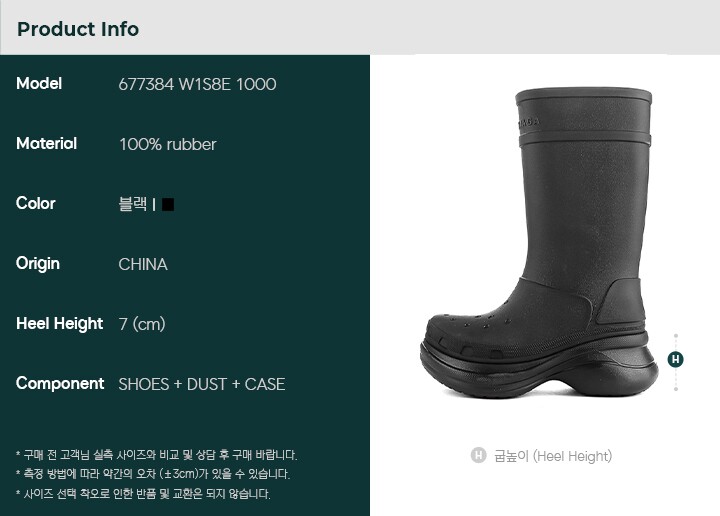Screen dimensions: 720x516
Task: Click the Heel Height row label
Action: (x=59, y=324)
